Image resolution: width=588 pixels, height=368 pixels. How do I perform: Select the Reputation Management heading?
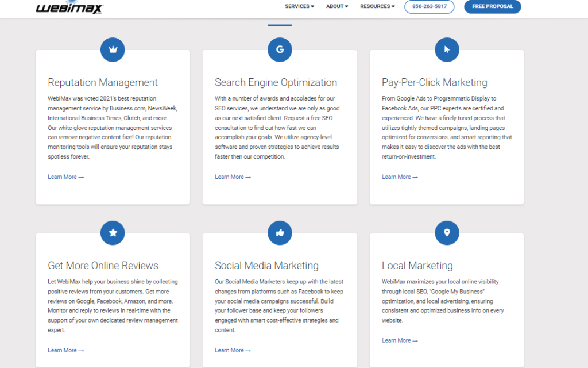[103, 82]
